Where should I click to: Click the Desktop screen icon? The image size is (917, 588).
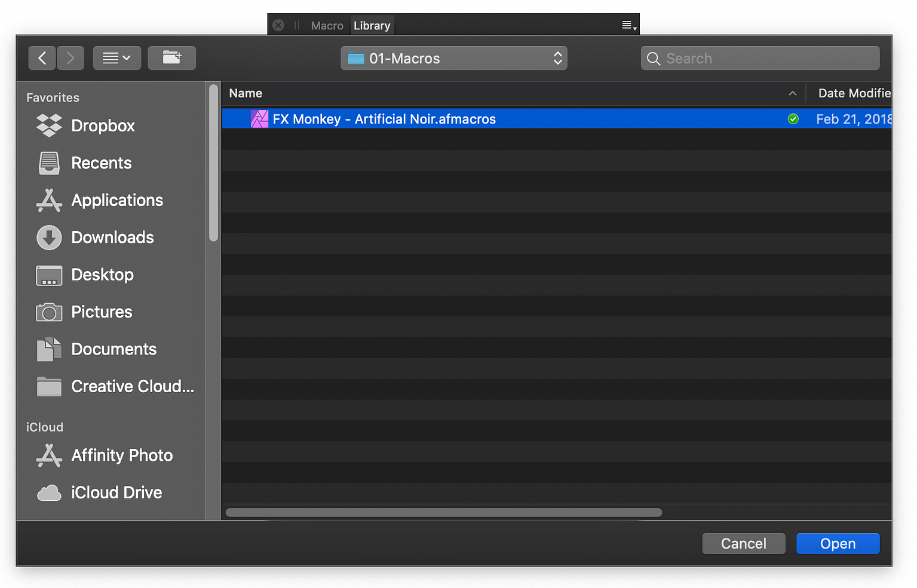tap(49, 275)
